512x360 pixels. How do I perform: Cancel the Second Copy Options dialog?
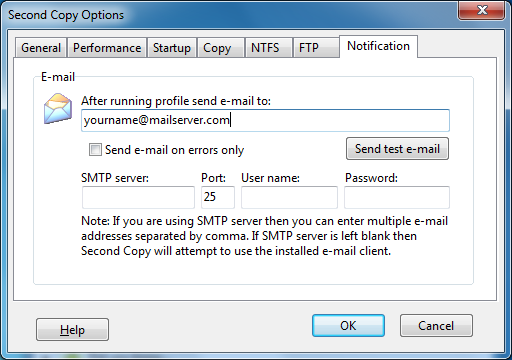[x=436, y=325]
